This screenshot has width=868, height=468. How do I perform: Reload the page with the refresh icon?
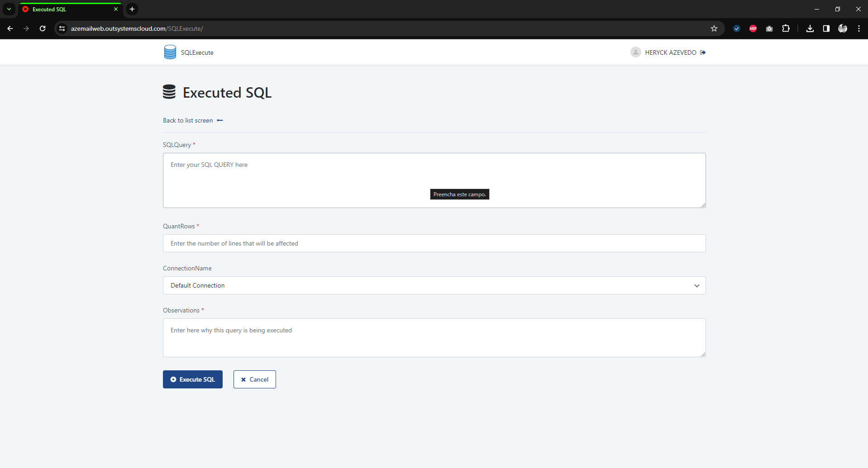pyautogui.click(x=43, y=28)
